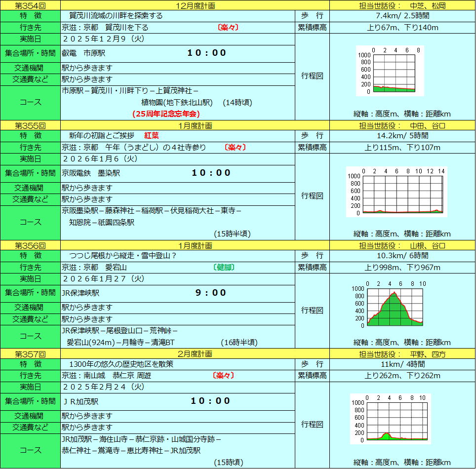Screen dimensions: 476x469
Task: Click the 10:00 time beside 叡電 市原駅
Action: (x=206, y=53)
